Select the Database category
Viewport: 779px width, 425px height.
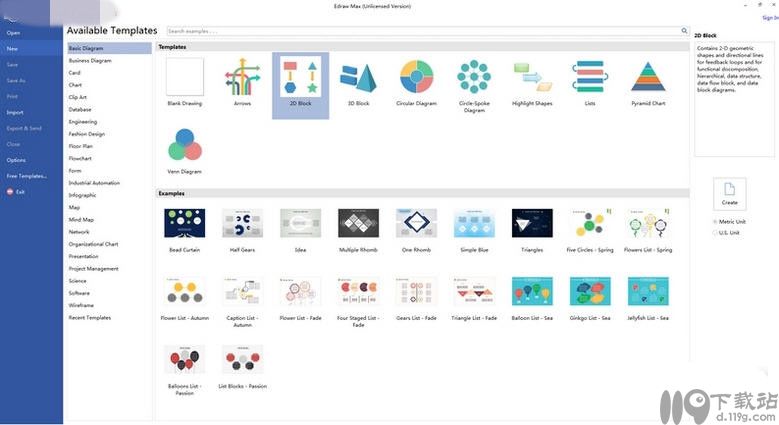80,109
